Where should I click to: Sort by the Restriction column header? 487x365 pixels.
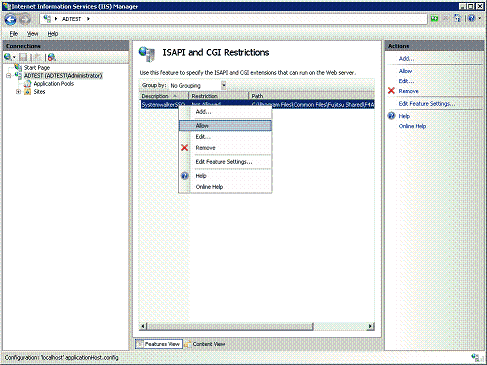click(x=219, y=96)
